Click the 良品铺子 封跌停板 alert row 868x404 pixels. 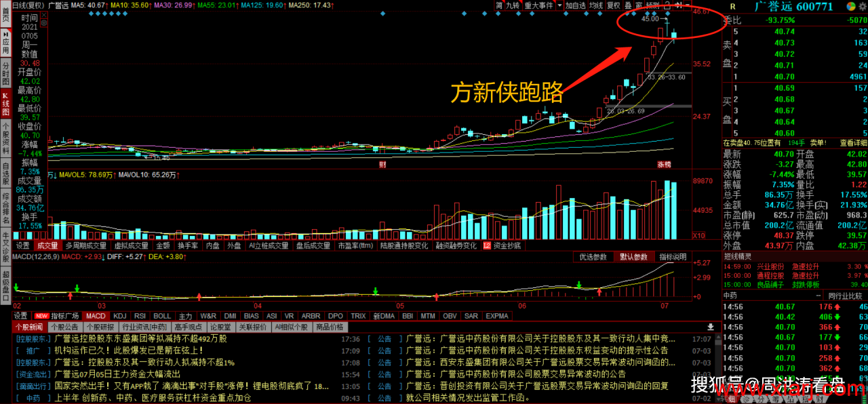[x=795, y=285]
